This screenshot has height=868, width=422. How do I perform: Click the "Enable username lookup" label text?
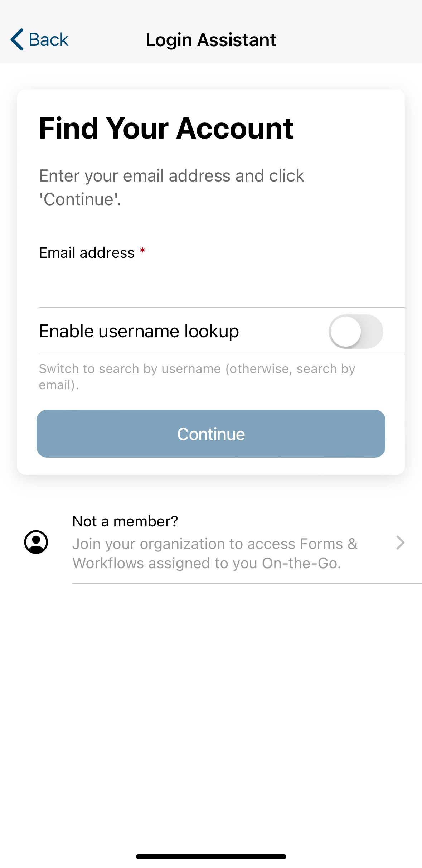point(139,331)
